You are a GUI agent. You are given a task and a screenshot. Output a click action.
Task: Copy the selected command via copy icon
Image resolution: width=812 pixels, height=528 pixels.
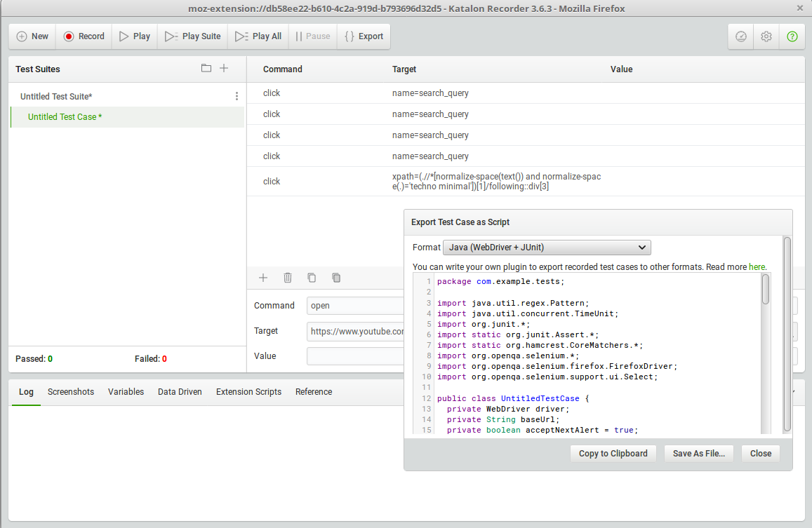(312, 278)
